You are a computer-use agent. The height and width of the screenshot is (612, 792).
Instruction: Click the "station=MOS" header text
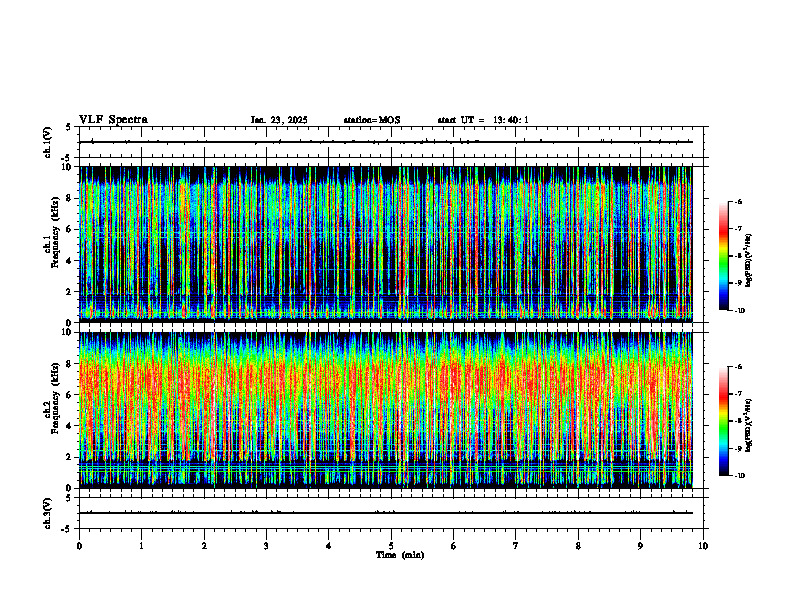(372, 120)
